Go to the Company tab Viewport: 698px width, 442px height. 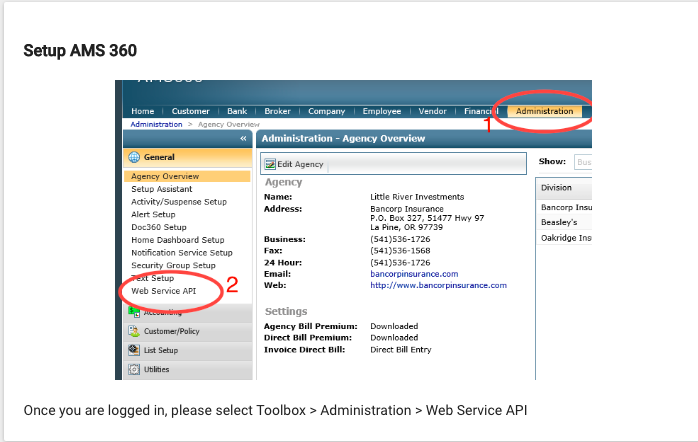pyautogui.click(x=327, y=111)
